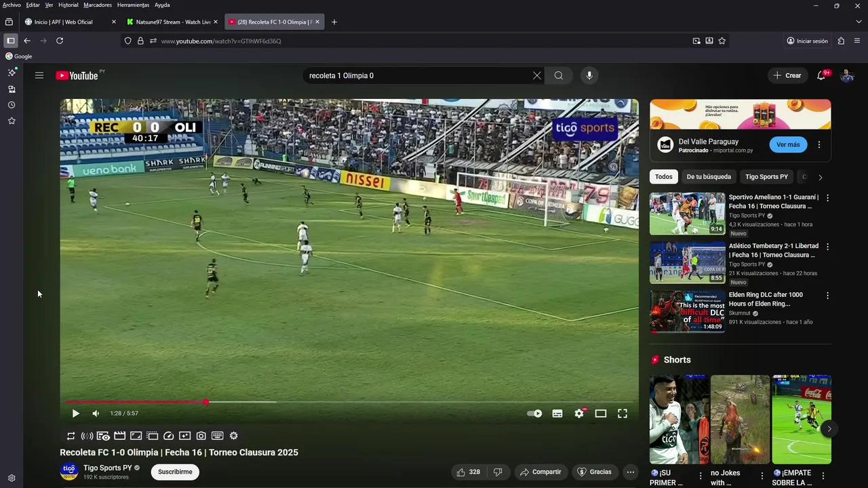
Task: Play the paused YouTube video
Action: click(75, 413)
